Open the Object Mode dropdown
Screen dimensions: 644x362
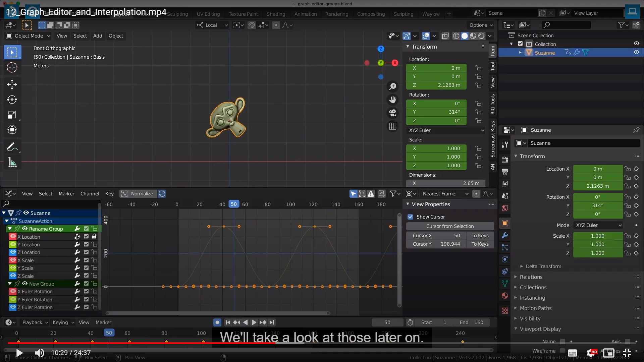click(x=28, y=36)
